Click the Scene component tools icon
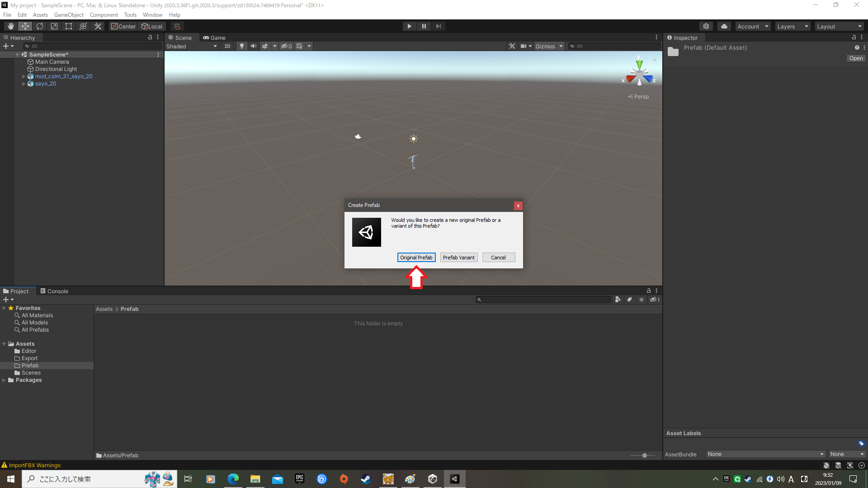Image resolution: width=868 pixels, height=488 pixels. (512, 46)
